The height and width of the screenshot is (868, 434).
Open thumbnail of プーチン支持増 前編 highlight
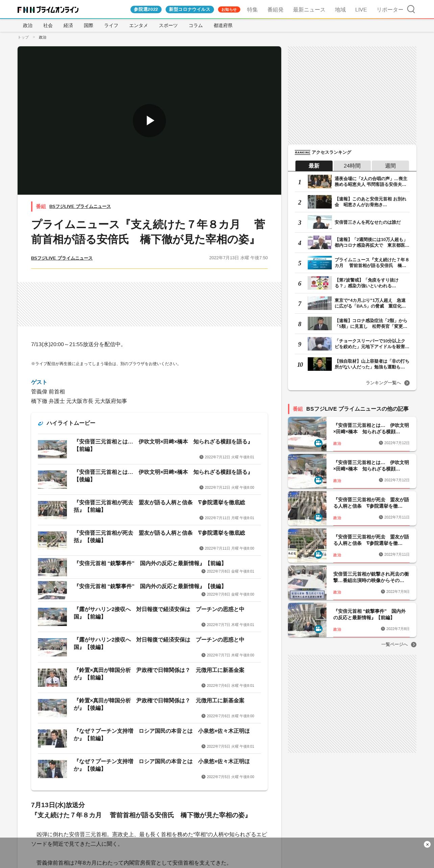pos(52,739)
